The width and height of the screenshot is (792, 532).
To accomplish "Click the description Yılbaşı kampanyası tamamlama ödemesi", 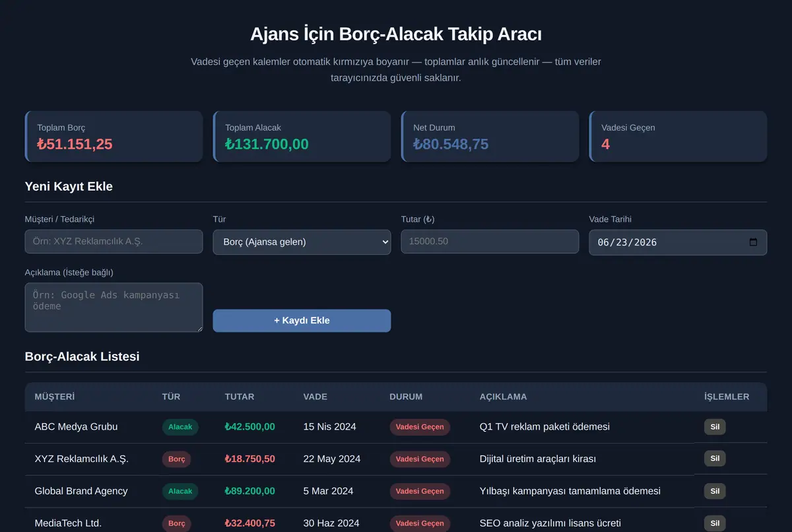I will click(570, 491).
